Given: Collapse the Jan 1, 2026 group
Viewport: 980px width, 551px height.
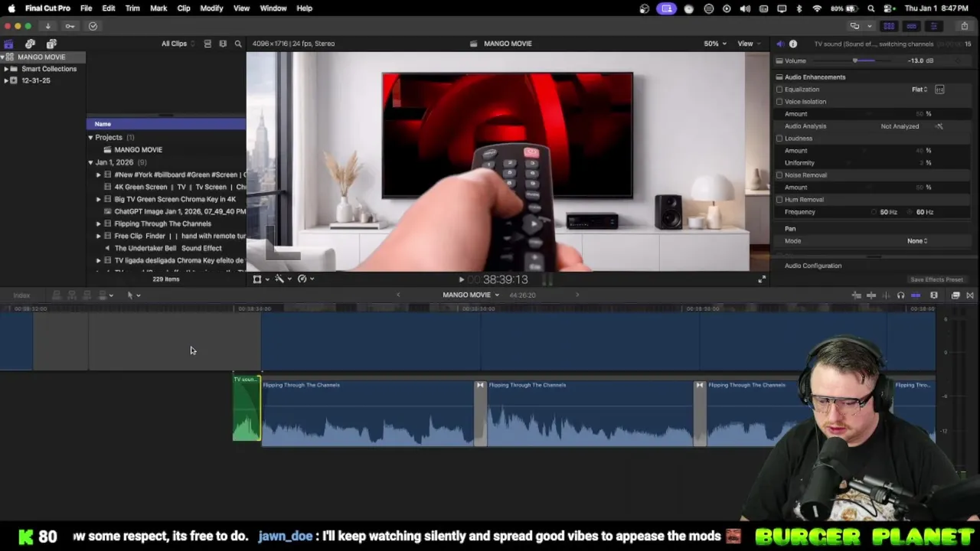Looking at the screenshot, I should (x=90, y=162).
